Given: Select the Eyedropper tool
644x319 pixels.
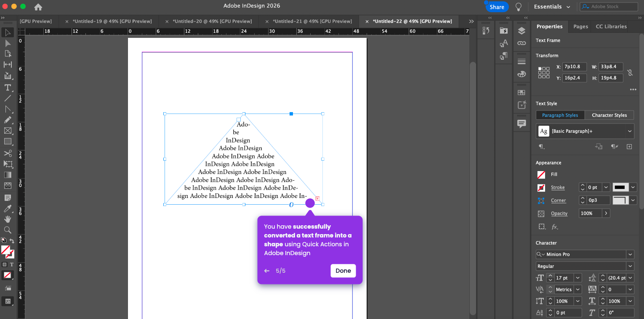Looking at the screenshot, I should point(8,208).
